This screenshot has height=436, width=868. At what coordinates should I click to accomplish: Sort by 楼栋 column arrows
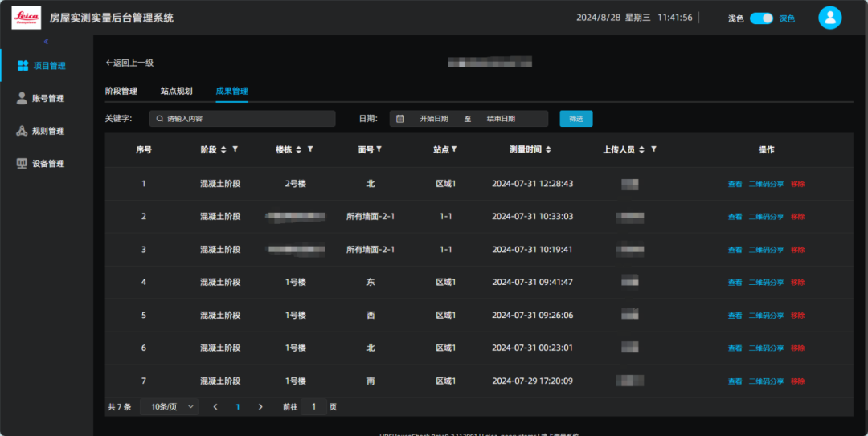(298, 150)
